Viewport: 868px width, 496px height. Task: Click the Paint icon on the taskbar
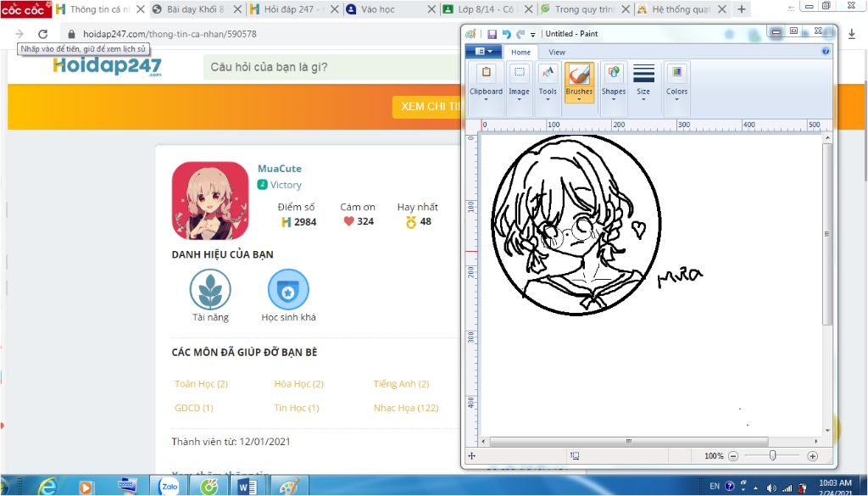288,486
